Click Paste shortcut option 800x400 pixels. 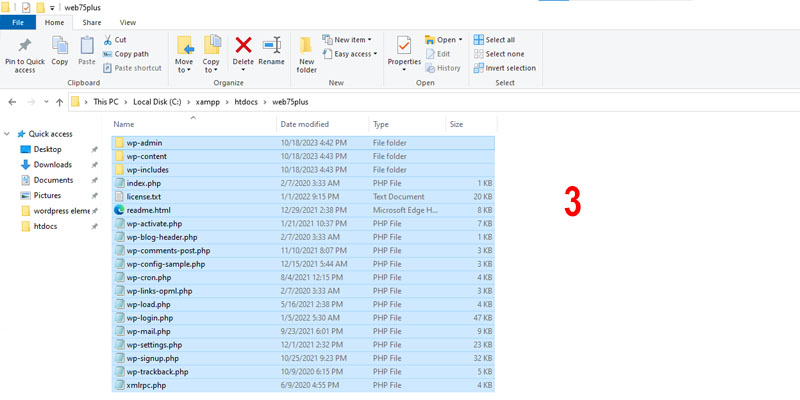click(x=132, y=68)
